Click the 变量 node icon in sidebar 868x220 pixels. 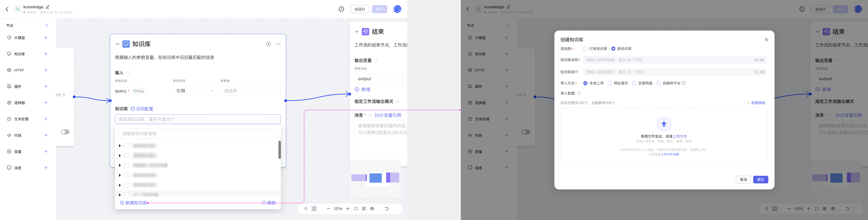pos(9,151)
